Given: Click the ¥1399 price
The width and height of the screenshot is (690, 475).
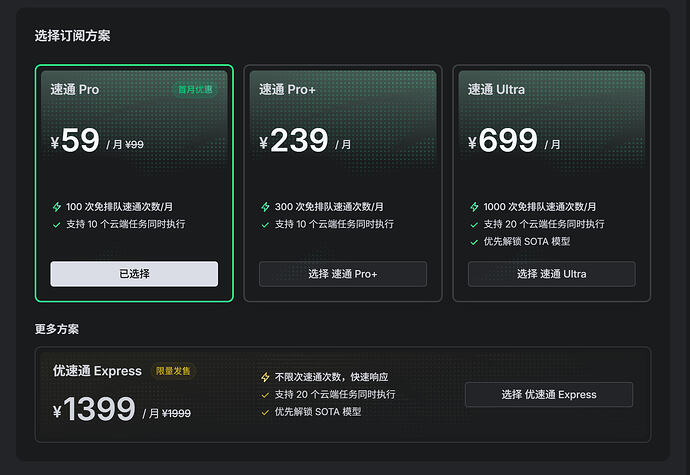Looking at the screenshot, I should (94, 409).
